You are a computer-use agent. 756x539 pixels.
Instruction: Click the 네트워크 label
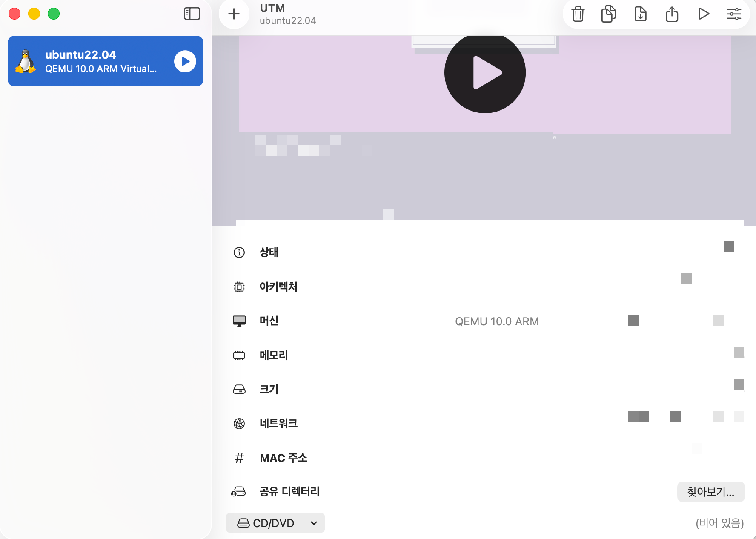pyautogui.click(x=278, y=424)
